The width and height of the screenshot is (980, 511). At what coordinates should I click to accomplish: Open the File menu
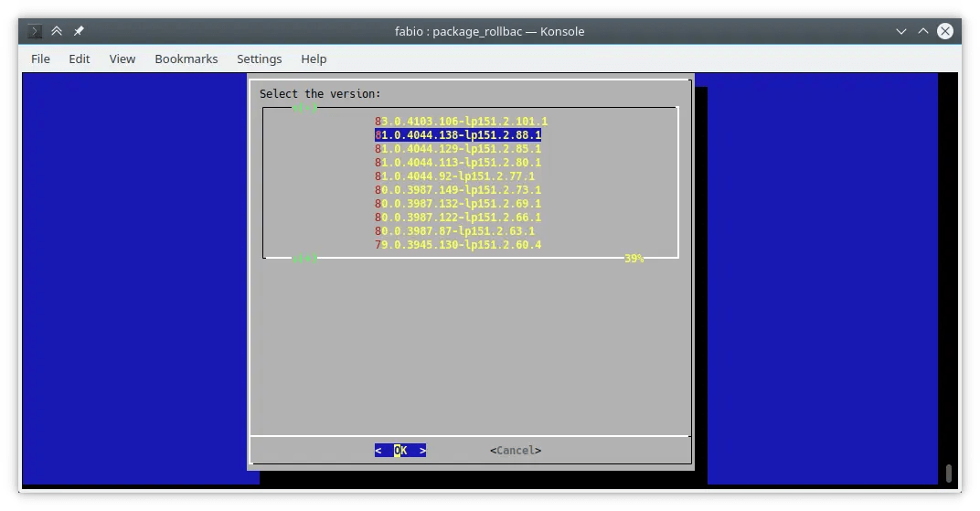click(x=40, y=59)
